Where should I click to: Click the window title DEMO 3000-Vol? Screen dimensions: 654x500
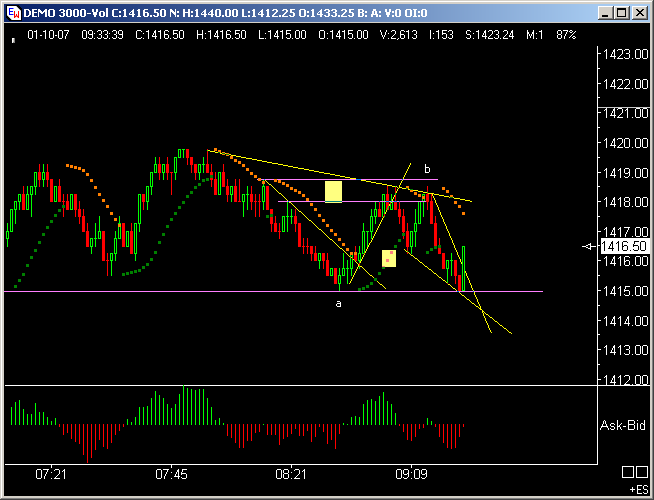pyautogui.click(x=65, y=13)
